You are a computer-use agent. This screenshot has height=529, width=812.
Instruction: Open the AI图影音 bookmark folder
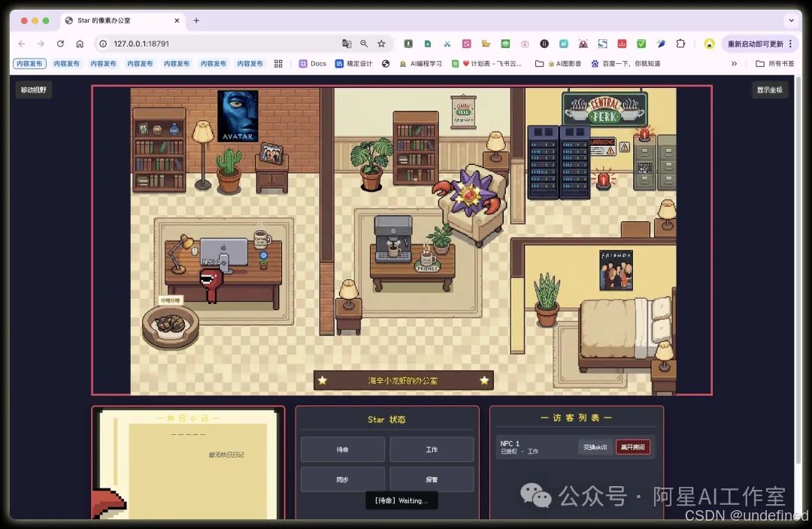click(558, 64)
